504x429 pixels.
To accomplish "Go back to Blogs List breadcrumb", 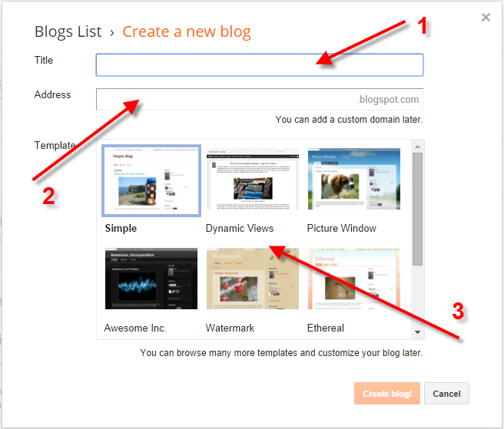I will point(68,31).
